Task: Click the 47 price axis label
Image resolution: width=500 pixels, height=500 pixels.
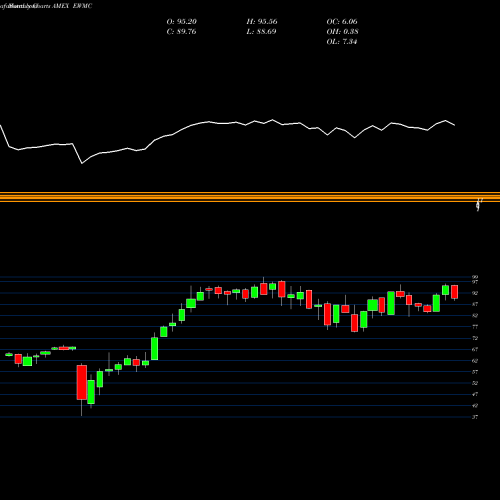Action: pos(475,394)
